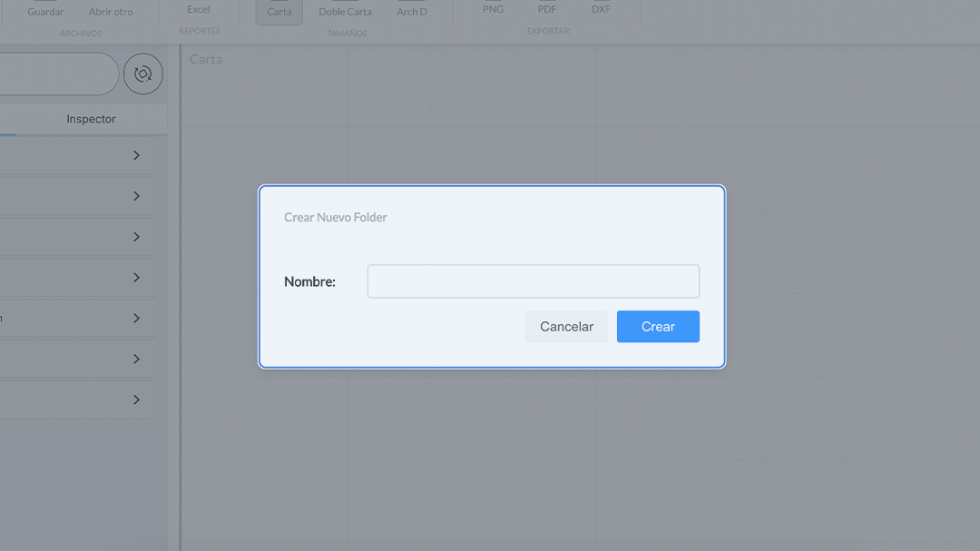980x551 pixels.
Task: Choose the Arch D page size
Action: coord(411,11)
